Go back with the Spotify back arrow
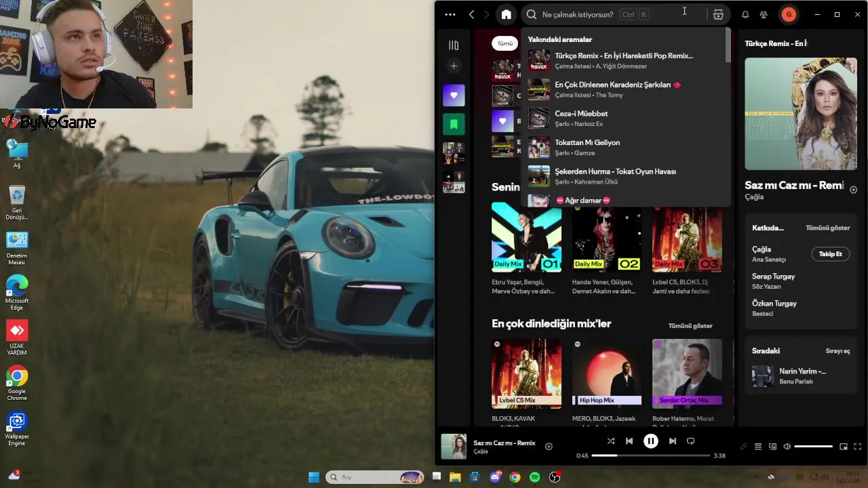Screen dimensions: 868x488 pos(472,14)
